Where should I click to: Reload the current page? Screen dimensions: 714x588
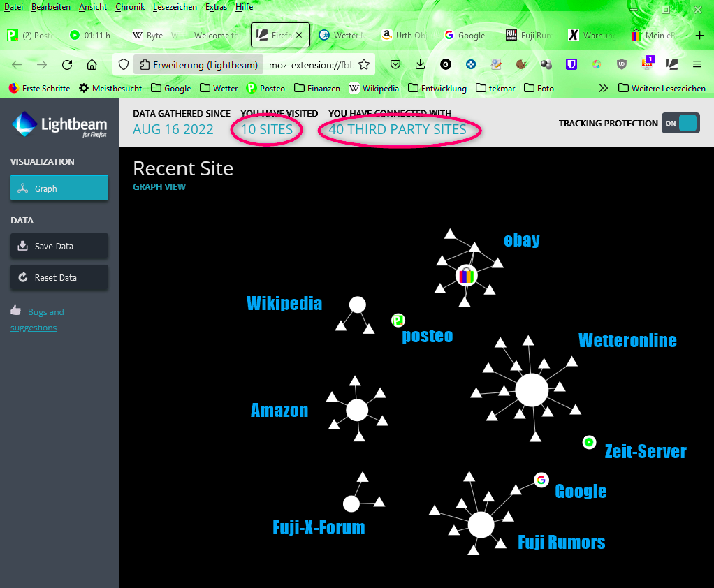[x=67, y=65]
